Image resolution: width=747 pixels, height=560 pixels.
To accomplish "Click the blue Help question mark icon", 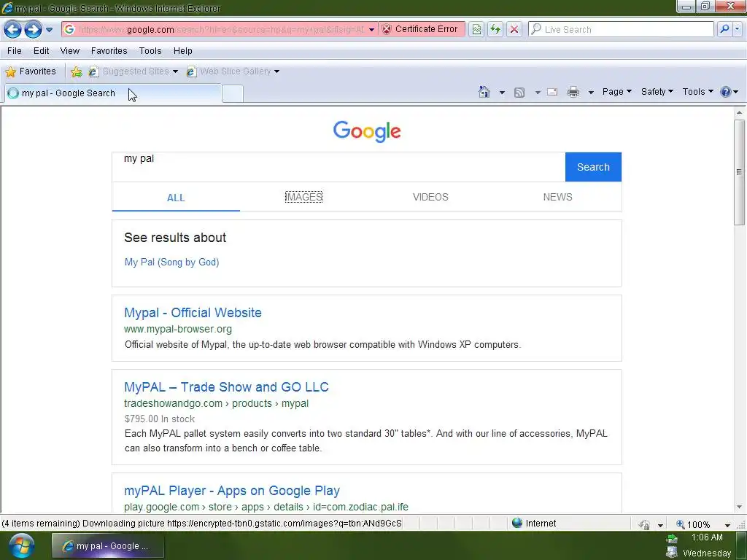I will (726, 92).
